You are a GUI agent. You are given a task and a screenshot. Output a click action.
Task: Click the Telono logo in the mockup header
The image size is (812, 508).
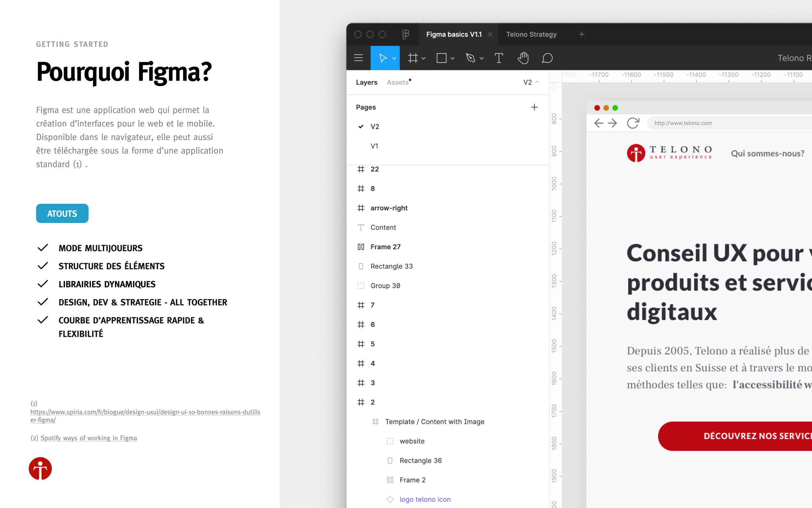click(x=669, y=153)
